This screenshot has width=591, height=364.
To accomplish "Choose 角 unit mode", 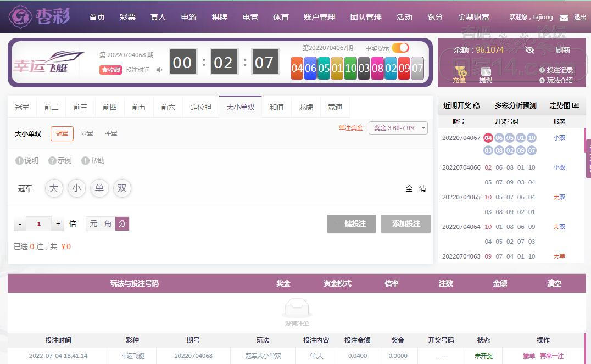I will (108, 223).
